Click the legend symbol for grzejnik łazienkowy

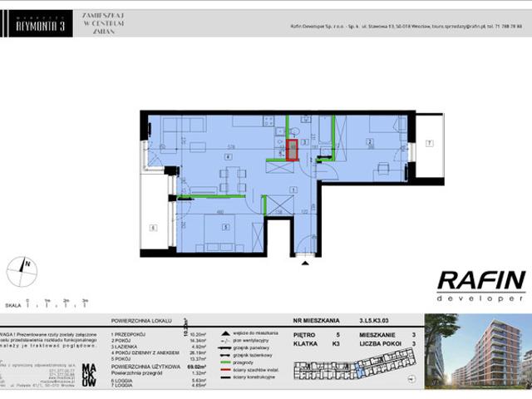(x=225, y=356)
